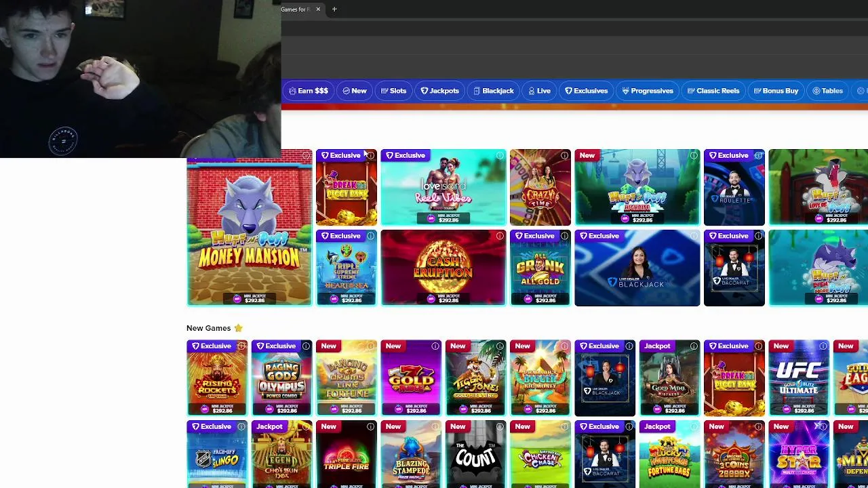Launch Raging Gods Olympus Power Combo

pyautogui.click(x=282, y=378)
